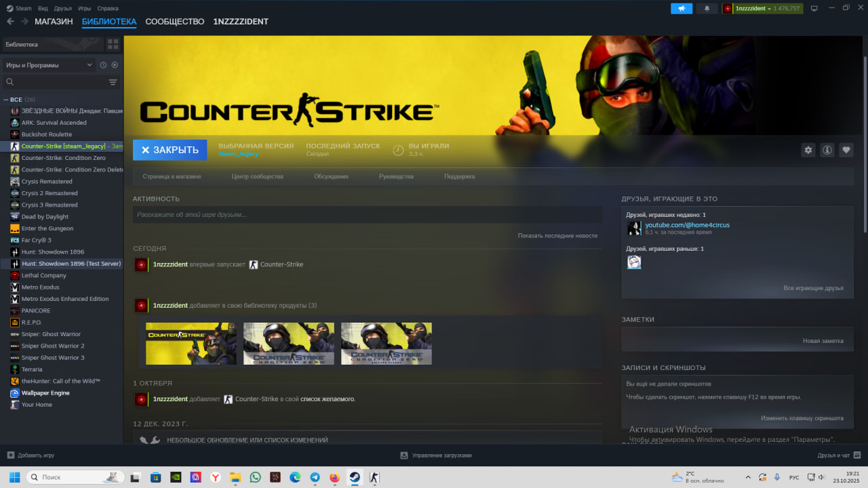Toggle ready-to-play filter icon
868x488 pixels.
click(x=115, y=65)
